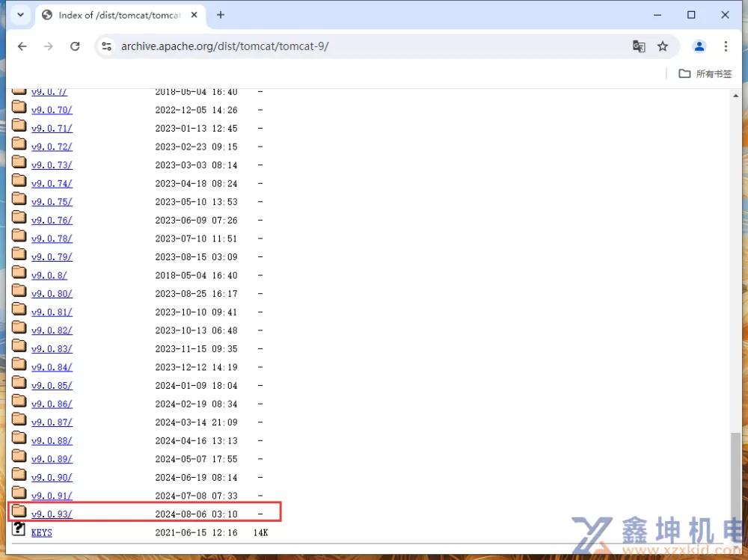Screen dimensions: 748x560
Task: Open the v9.0.78/ directory link
Action: coord(52,239)
